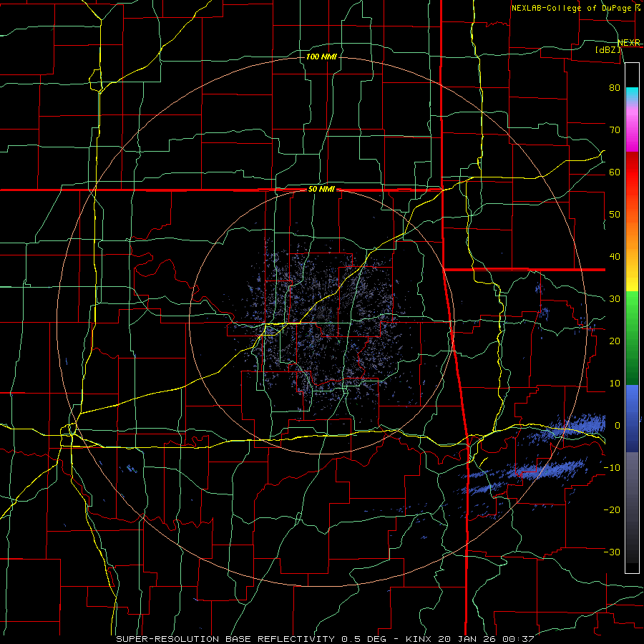Select the -10 tick label on the color scale
This screenshot has height=644, width=644.
click(x=612, y=468)
